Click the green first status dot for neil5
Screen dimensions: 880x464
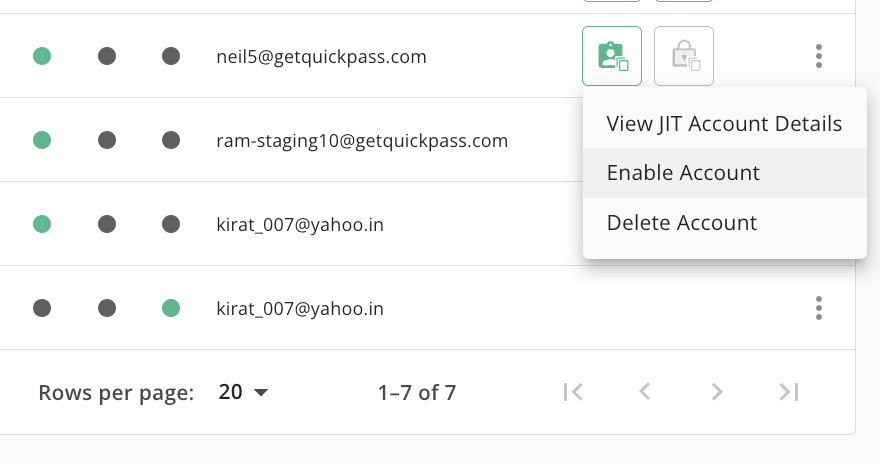coord(42,57)
